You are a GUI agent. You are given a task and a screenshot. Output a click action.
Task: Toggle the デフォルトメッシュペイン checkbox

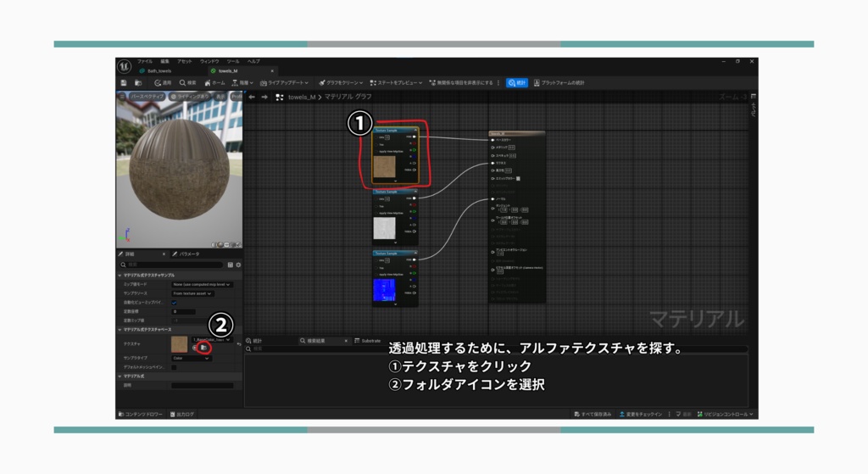point(175,367)
